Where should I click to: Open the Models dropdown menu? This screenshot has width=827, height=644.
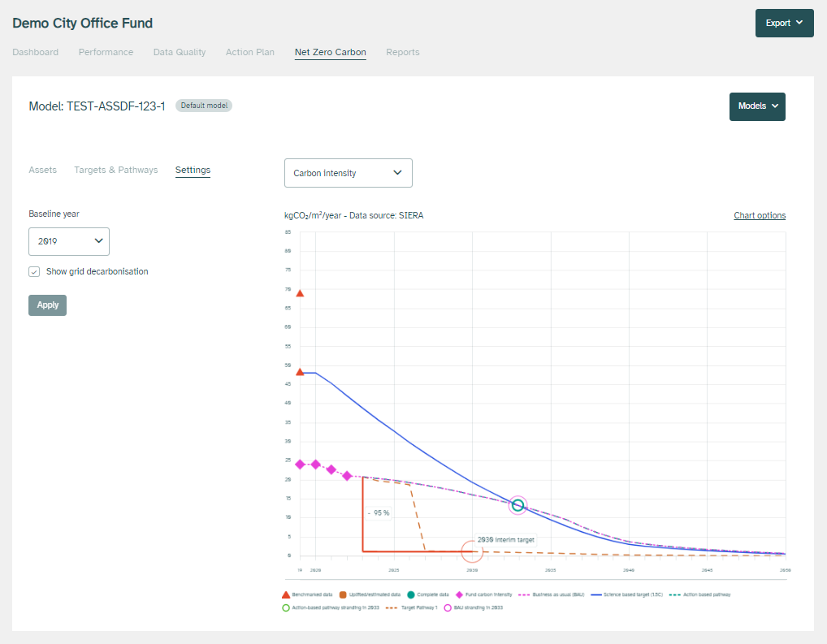[757, 106]
